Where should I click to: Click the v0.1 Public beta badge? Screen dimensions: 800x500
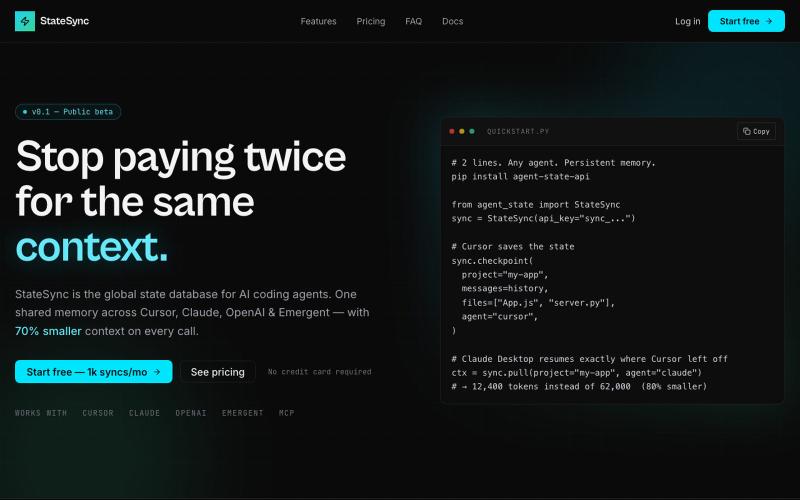[68, 112]
